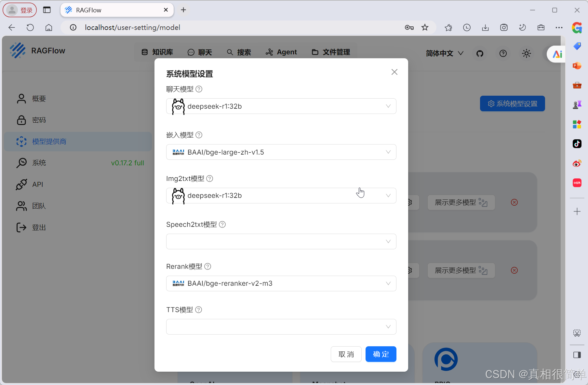Viewport: 588px width, 385px height.
Task: Click the 登录 profile sign-in button
Action: (20, 10)
